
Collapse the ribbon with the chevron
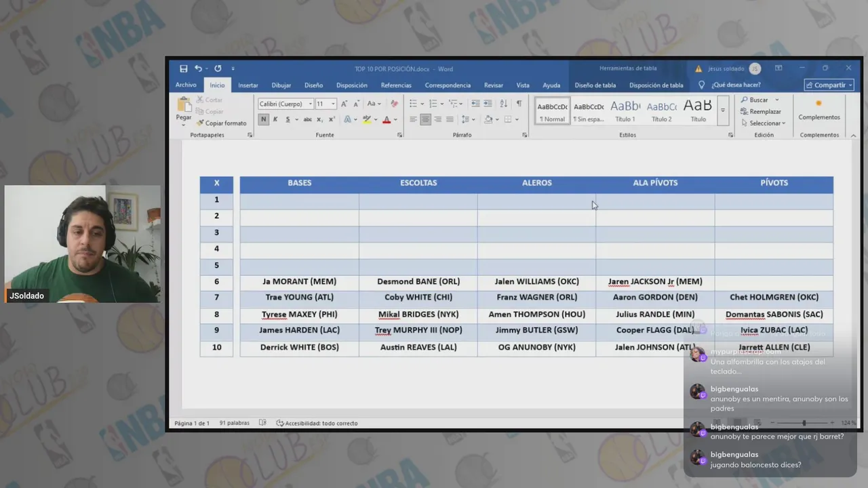[853, 135]
